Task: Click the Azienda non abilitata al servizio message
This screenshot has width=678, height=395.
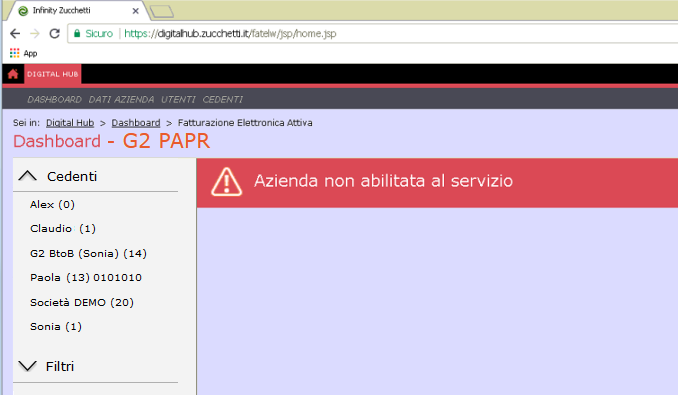Action: click(383, 181)
